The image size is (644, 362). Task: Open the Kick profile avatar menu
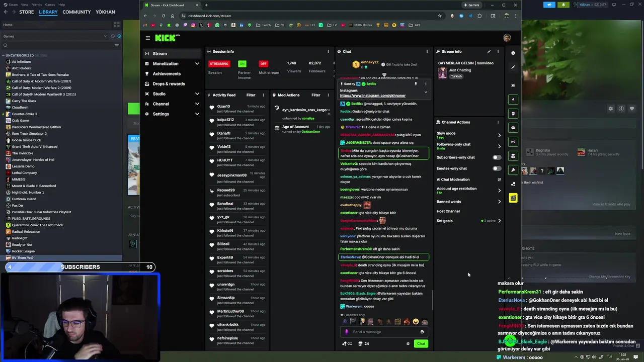[x=507, y=38]
